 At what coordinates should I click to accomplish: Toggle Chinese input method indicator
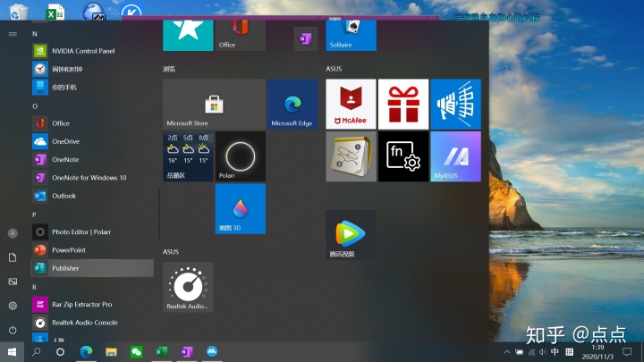[x=555, y=352]
